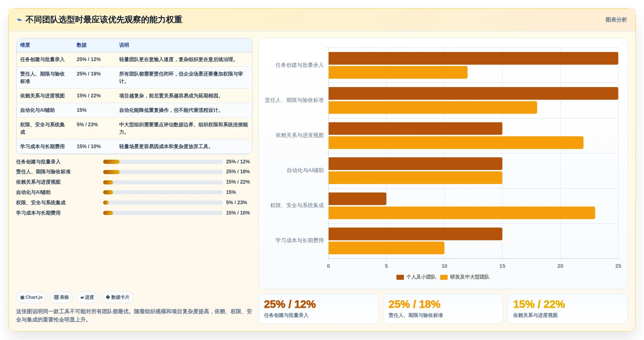Viewport: 644px width, 340px height.
Task: Click dark bar for 自动化与AI辅助 in chart
Action: click(x=415, y=163)
